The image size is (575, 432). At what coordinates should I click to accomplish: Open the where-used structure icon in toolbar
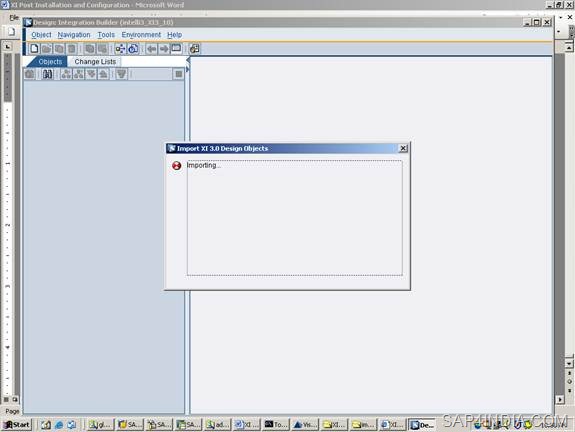120,48
